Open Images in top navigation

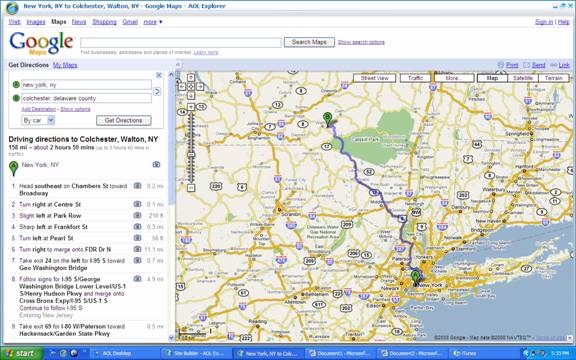pyautogui.click(x=36, y=22)
